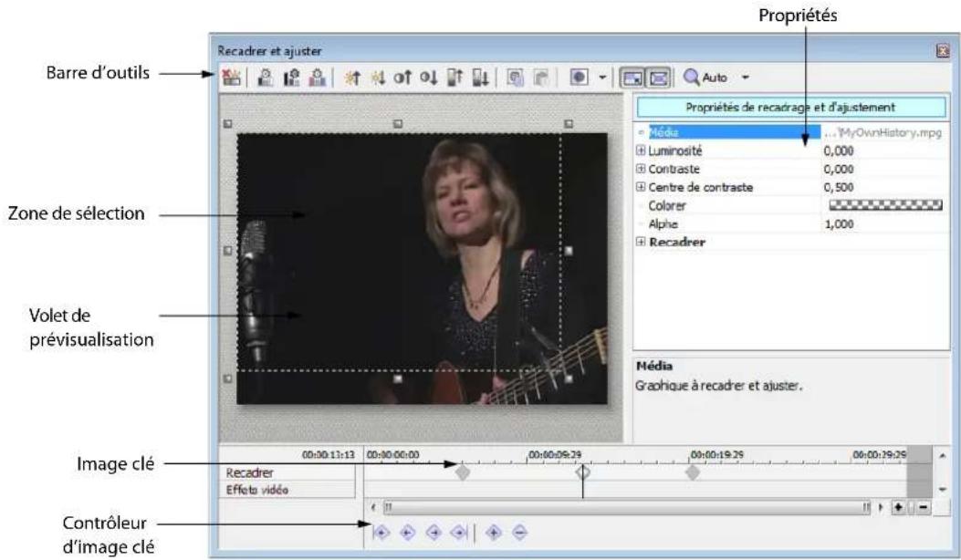Add a keyframe with the plus diamond
This screenshot has height=560, width=961.
(494, 533)
